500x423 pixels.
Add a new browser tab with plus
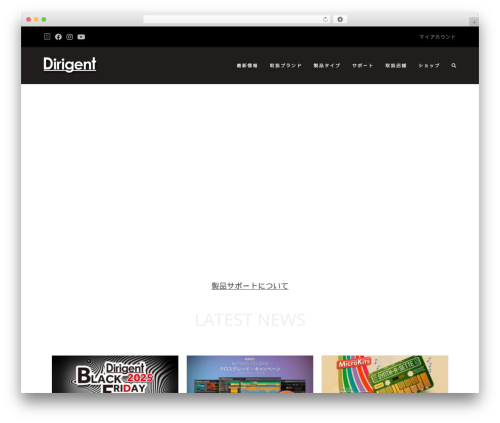pyautogui.click(x=474, y=22)
